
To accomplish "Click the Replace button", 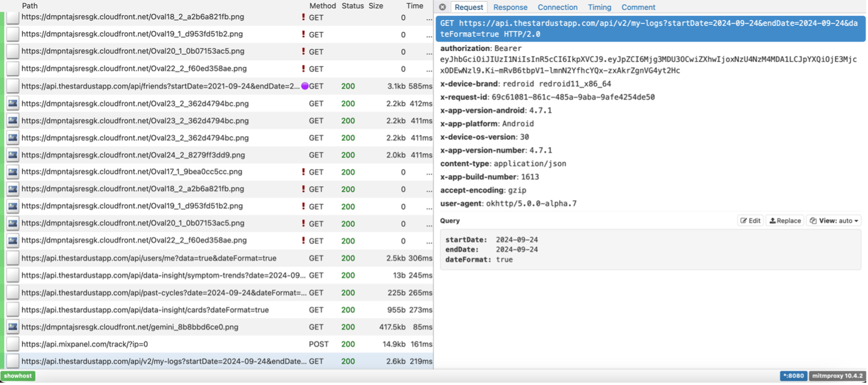I will pos(785,220).
